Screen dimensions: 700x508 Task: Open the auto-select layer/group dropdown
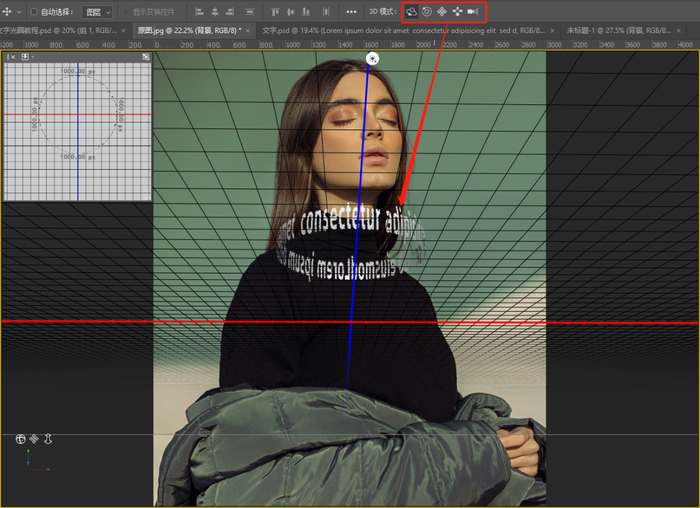pos(98,12)
